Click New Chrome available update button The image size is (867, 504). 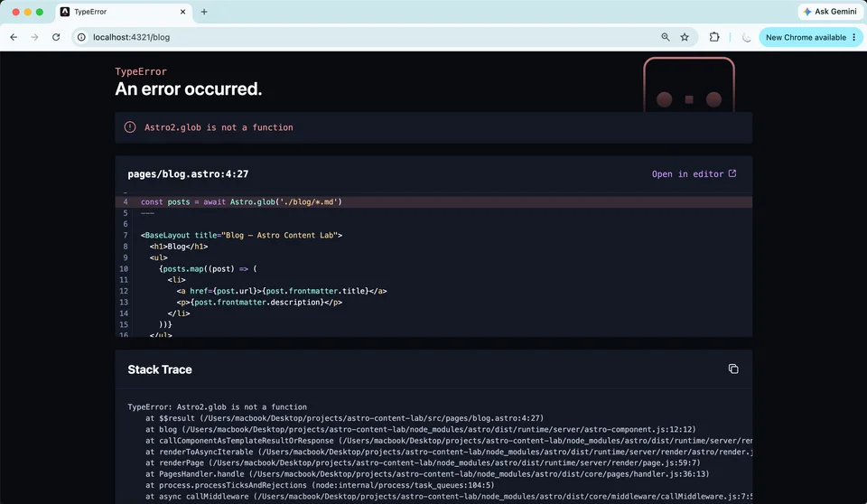click(806, 37)
